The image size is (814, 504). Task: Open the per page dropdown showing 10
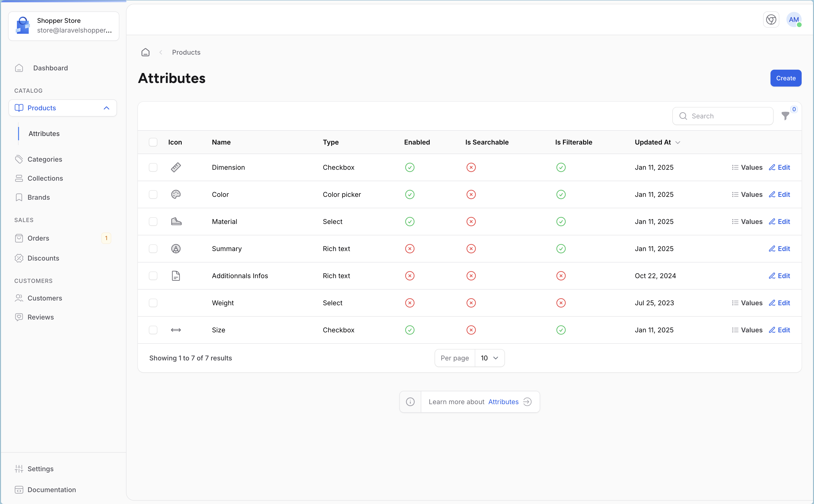click(489, 358)
